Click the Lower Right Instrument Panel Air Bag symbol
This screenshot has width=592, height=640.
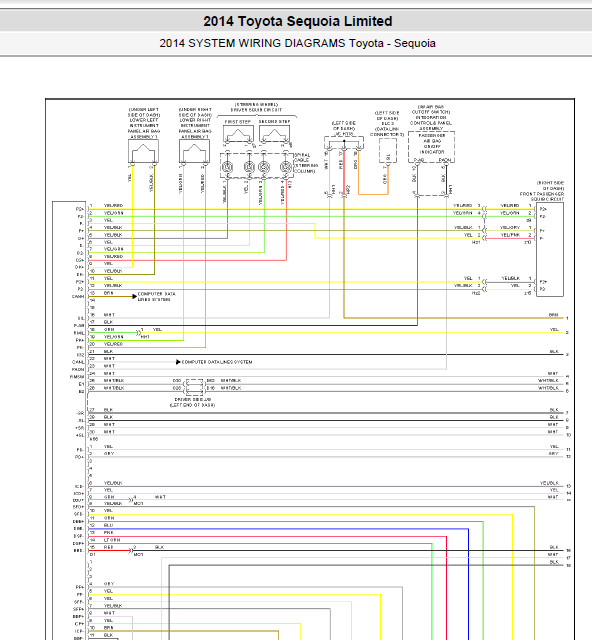coord(194,151)
